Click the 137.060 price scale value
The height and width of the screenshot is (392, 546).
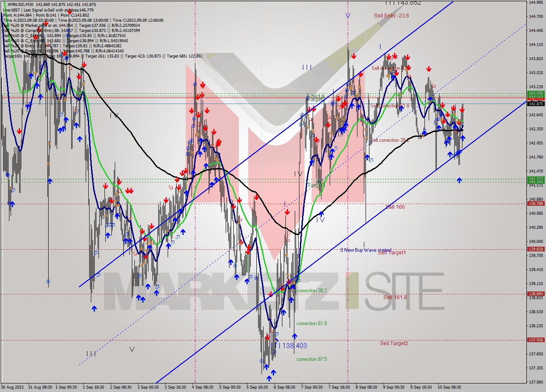coord(536,382)
